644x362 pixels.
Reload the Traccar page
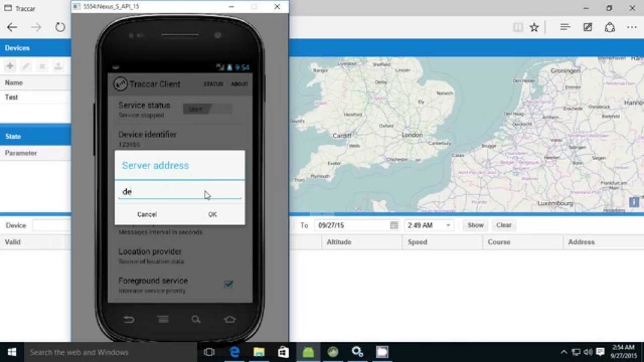(60, 28)
